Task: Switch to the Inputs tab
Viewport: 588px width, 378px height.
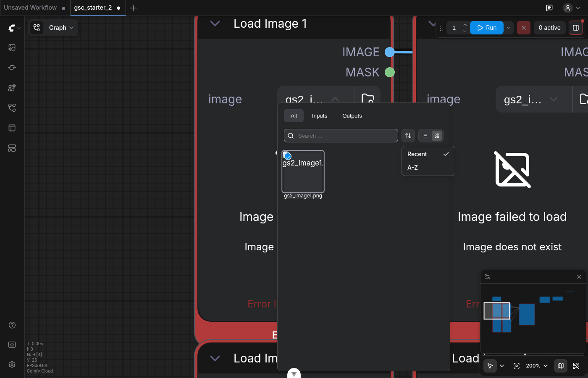Action: pyautogui.click(x=319, y=116)
